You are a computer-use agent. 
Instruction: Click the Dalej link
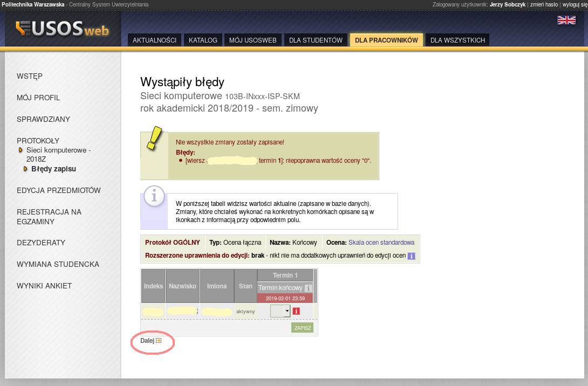click(x=147, y=341)
